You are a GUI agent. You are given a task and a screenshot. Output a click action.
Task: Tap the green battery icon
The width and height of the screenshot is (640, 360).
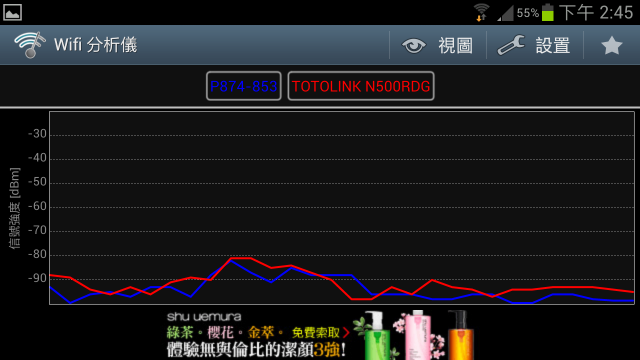tap(548, 12)
